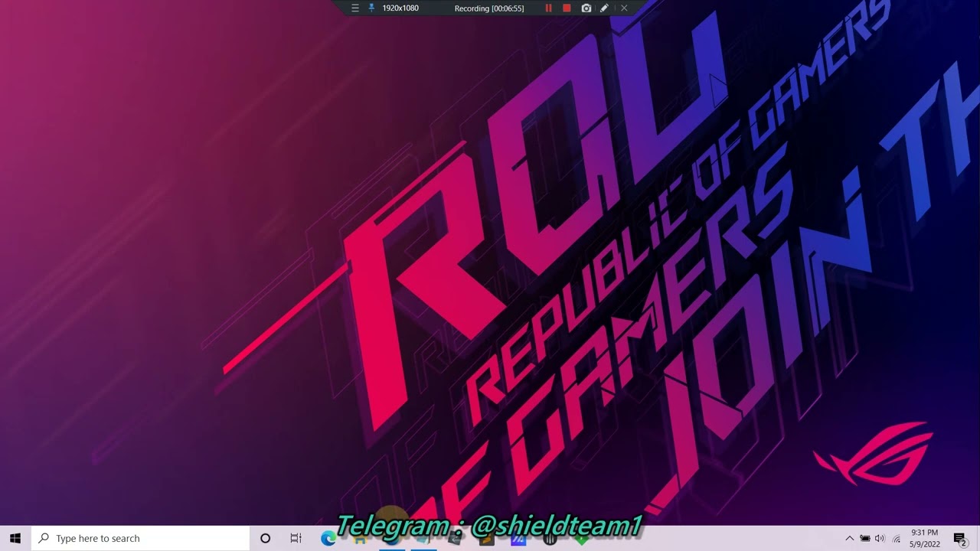Open the pencil annotation tool

[604, 8]
